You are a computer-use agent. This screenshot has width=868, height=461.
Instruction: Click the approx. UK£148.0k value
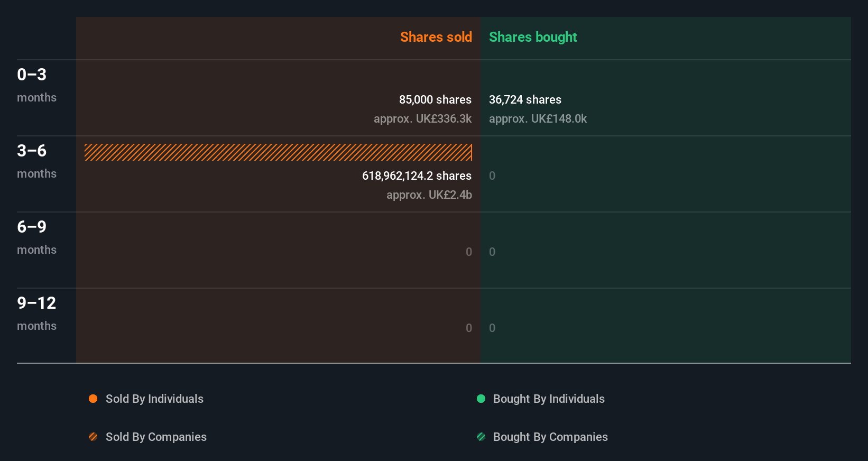538,118
